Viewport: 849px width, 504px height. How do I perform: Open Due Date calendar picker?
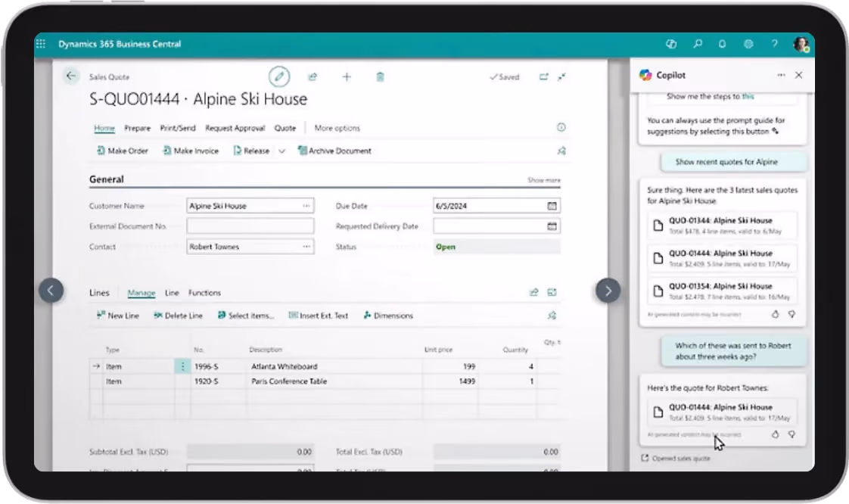pos(552,206)
